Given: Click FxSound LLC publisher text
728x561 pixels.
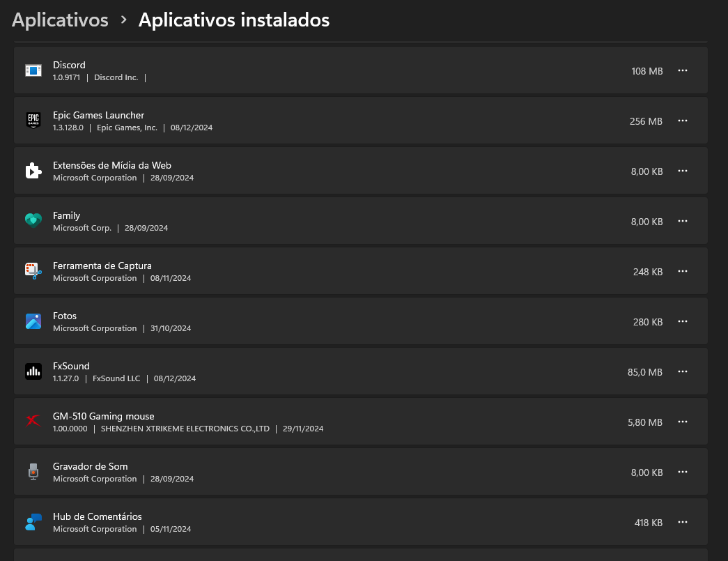Looking at the screenshot, I should pos(116,378).
